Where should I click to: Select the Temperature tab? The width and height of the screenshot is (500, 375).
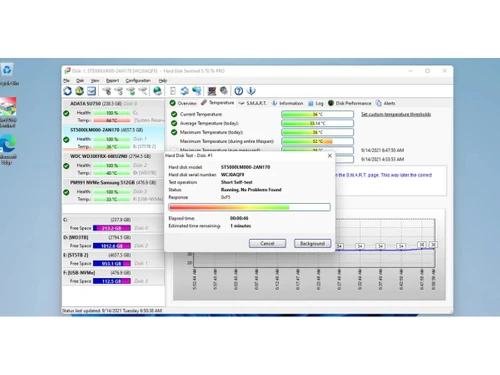tap(217, 103)
